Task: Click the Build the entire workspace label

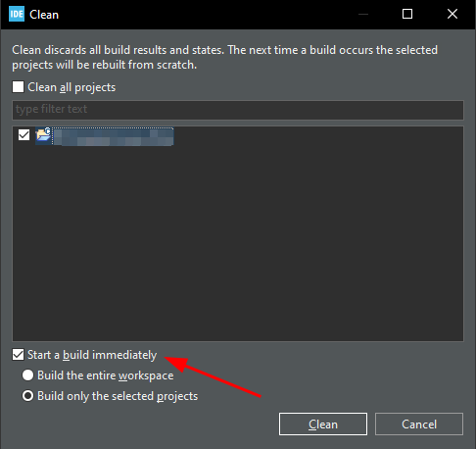Action: click(106, 375)
